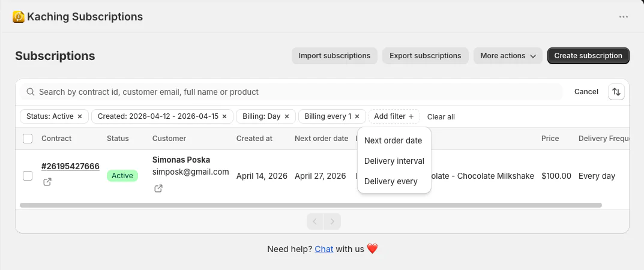The height and width of the screenshot is (270, 644).
Task: Edit the Created 2026-04-12 - 2026-04-15 filter
Action: pos(158,116)
